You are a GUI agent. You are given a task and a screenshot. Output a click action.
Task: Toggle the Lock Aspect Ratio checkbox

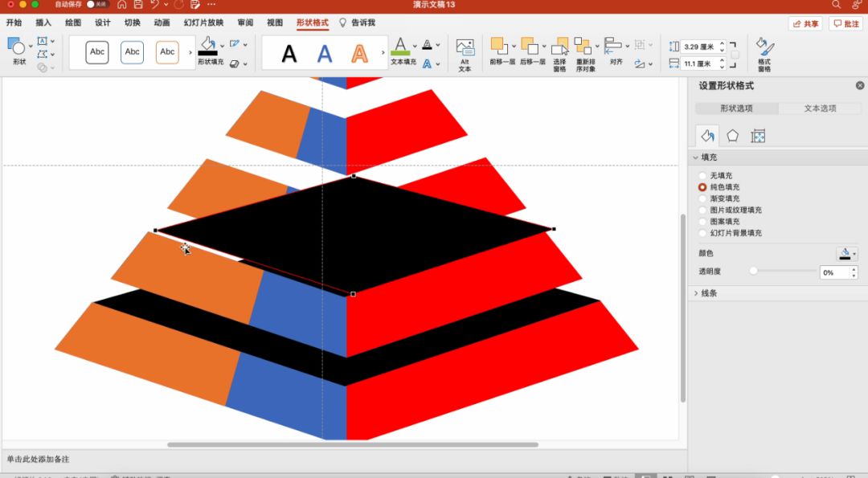(x=735, y=55)
